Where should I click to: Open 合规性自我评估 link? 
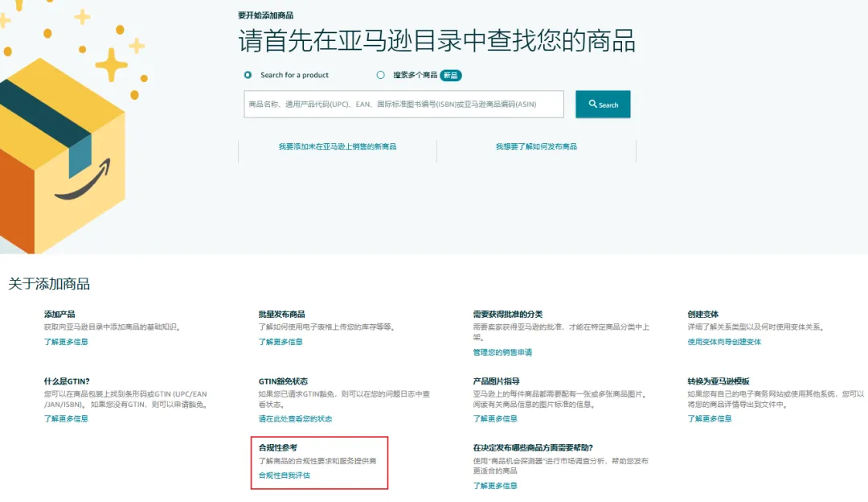[x=284, y=475]
